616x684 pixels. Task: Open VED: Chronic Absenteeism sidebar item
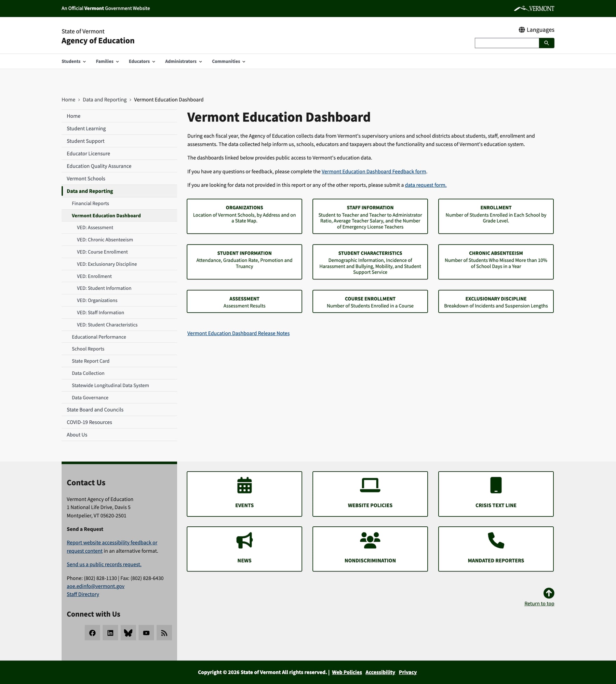click(x=119, y=240)
